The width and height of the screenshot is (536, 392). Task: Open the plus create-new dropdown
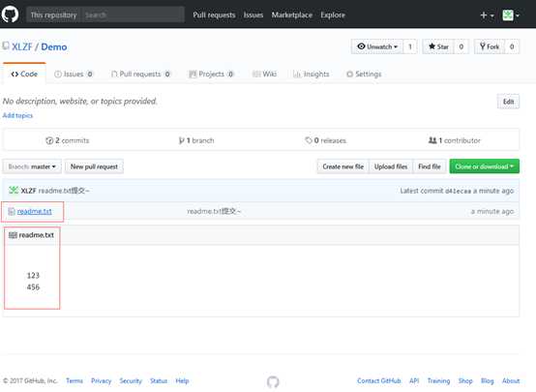click(487, 15)
